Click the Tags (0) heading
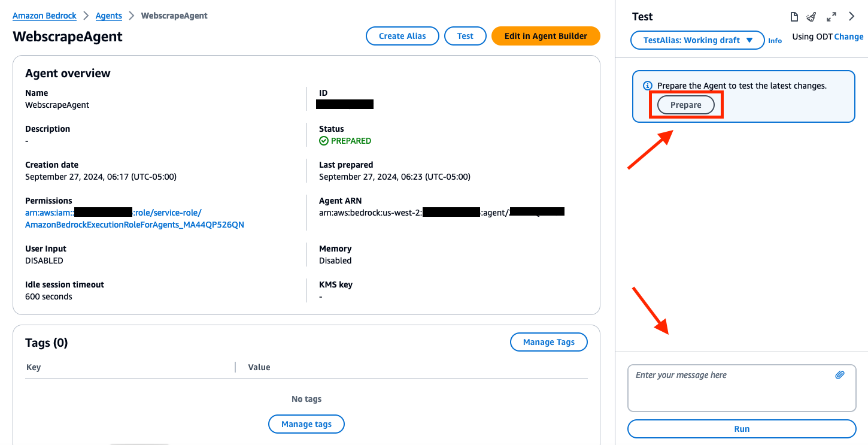Screen dimensions: 868x445 click(x=47, y=343)
